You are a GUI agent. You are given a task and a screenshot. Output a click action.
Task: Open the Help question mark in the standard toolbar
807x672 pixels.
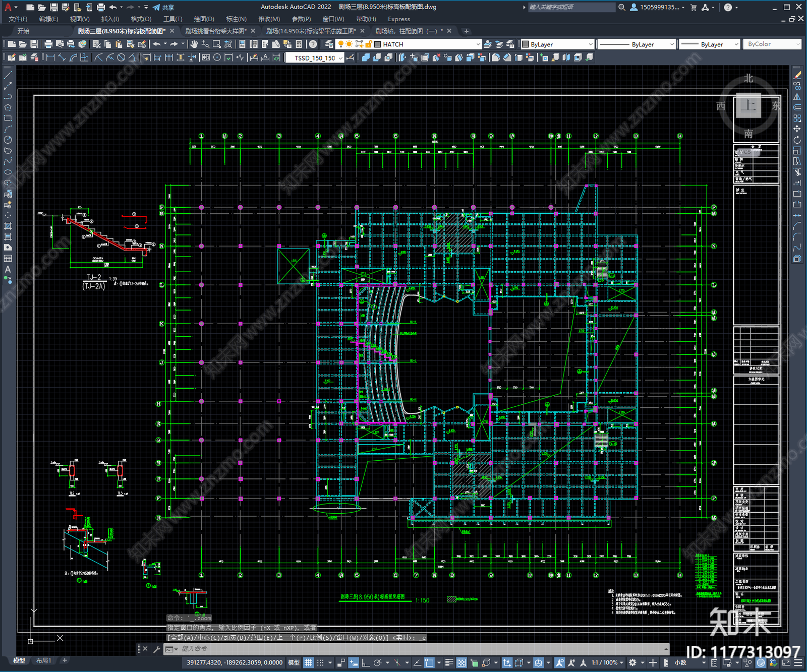(x=313, y=44)
